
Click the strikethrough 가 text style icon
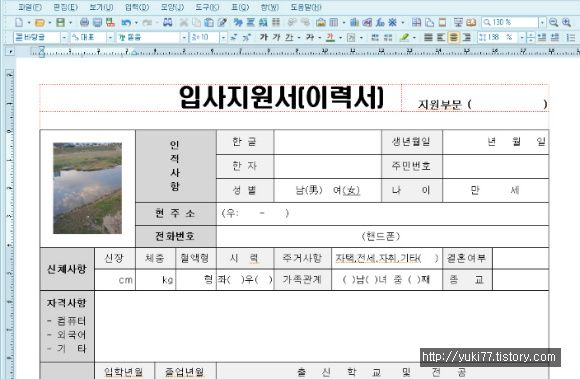[310, 37]
